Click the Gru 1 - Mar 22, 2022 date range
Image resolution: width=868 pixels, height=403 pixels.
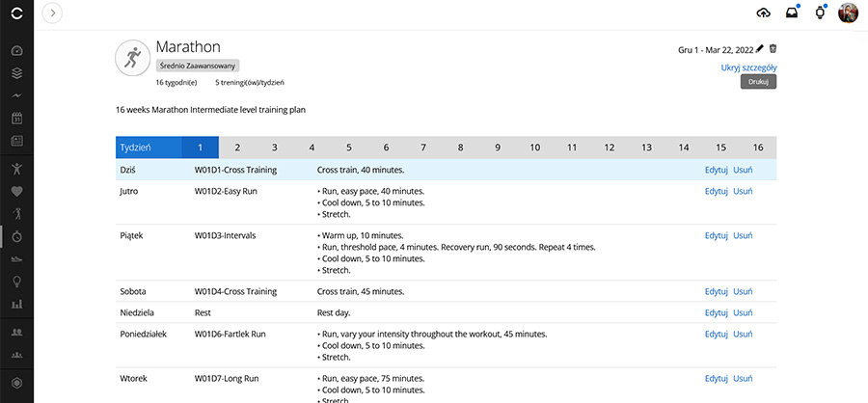point(716,50)
